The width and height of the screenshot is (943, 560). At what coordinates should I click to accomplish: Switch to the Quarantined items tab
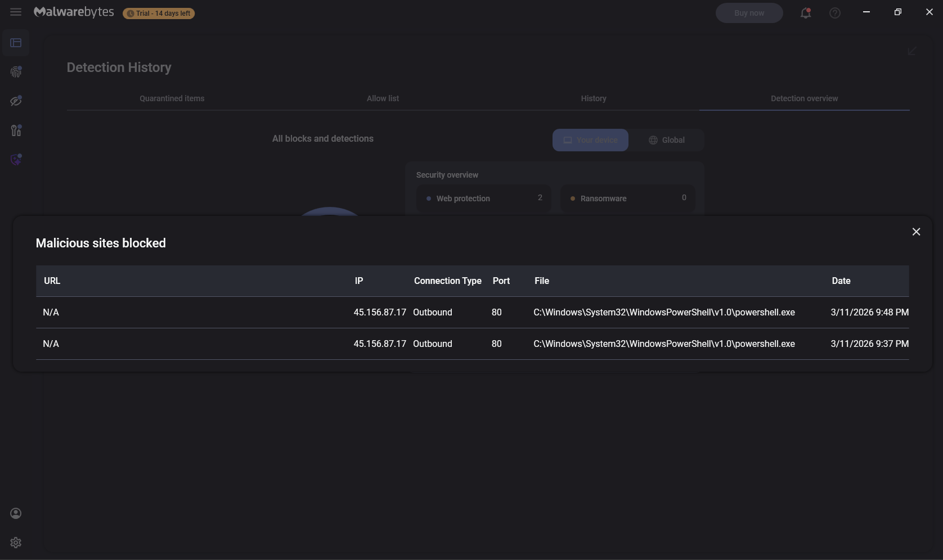pos(172,98)
